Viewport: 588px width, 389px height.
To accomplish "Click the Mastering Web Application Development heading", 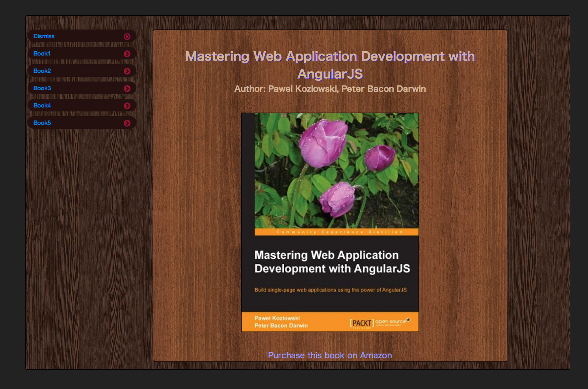I will [330, 65].
